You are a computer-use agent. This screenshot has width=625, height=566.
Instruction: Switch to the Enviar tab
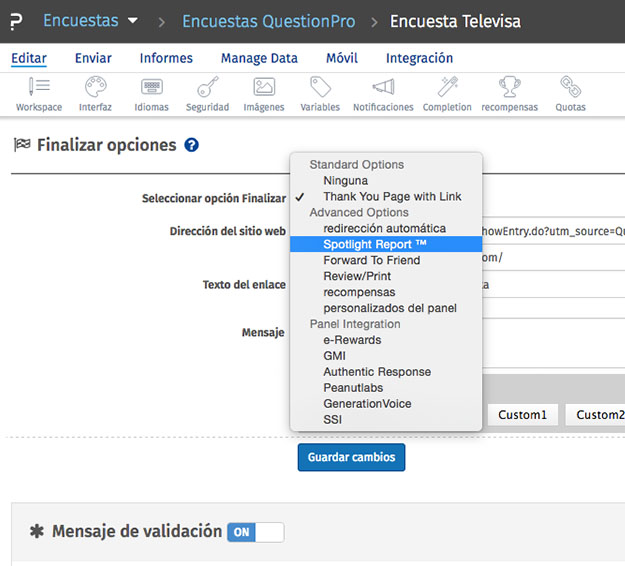93,58
